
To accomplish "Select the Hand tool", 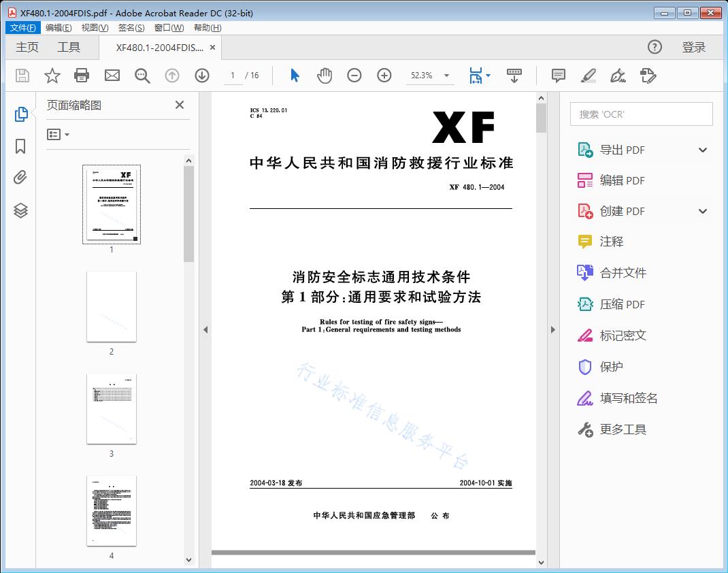I will click(325, 76).
